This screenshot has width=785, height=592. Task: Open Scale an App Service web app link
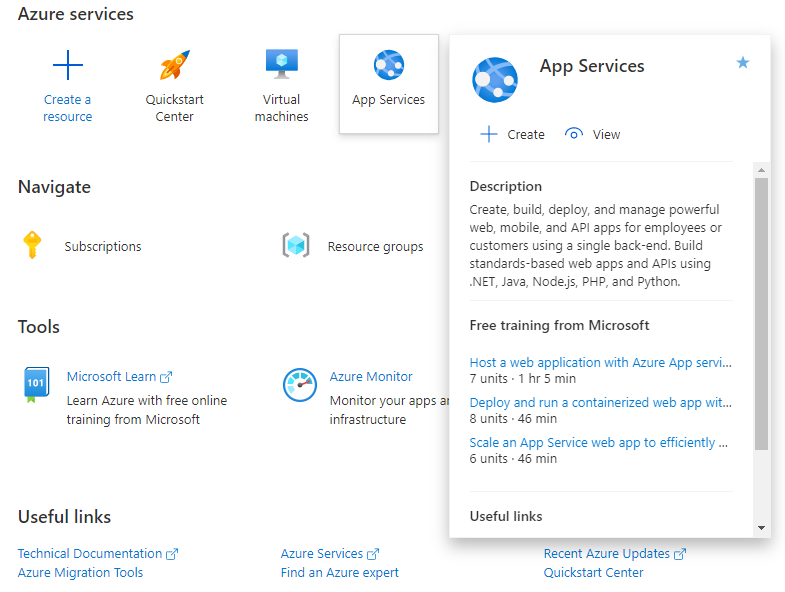coord(598,443)
